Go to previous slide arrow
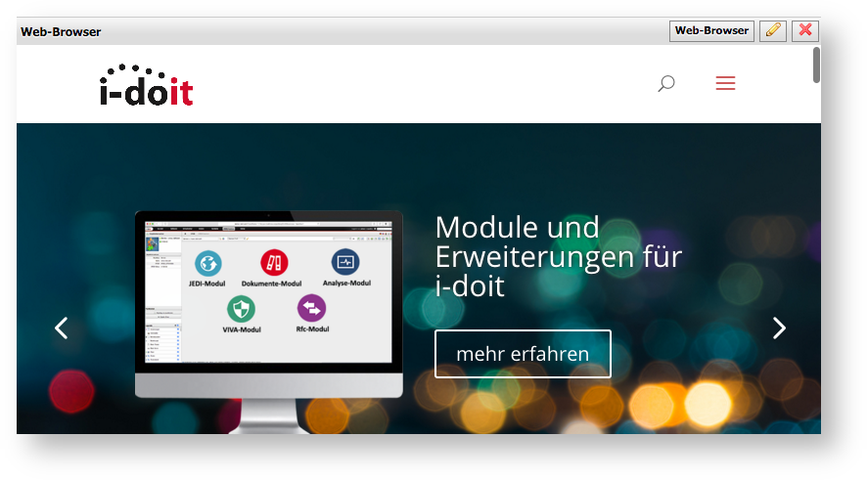This screenshot has height=481, width=868. tap(62, 328)
